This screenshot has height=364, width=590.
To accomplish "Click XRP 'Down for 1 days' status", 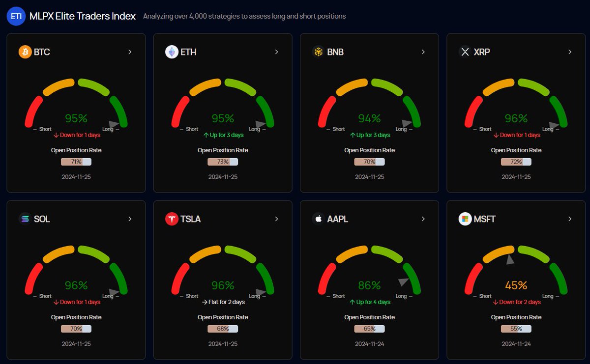I will tap(516, 135).
